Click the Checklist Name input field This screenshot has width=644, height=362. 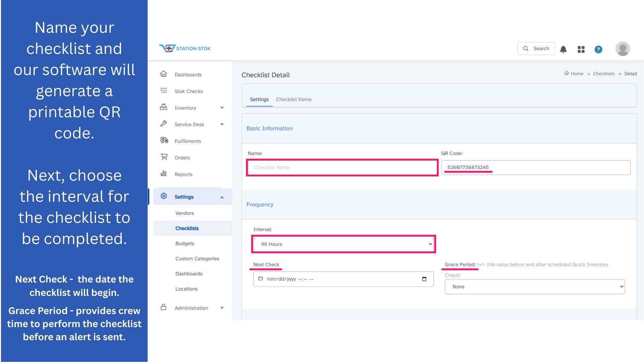342,167
